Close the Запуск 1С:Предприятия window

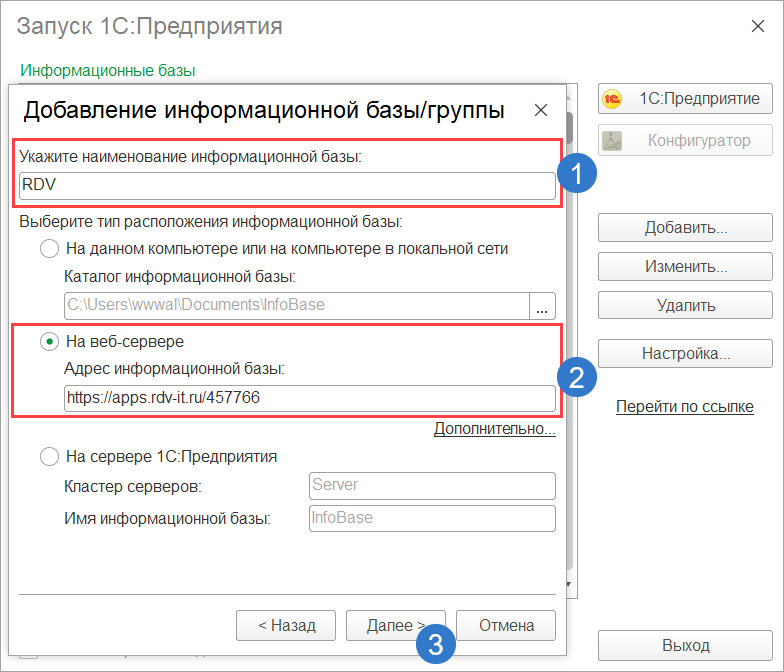758,26
